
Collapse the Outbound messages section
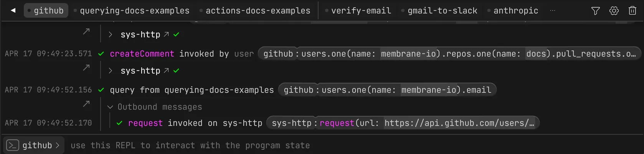(111, 107)
